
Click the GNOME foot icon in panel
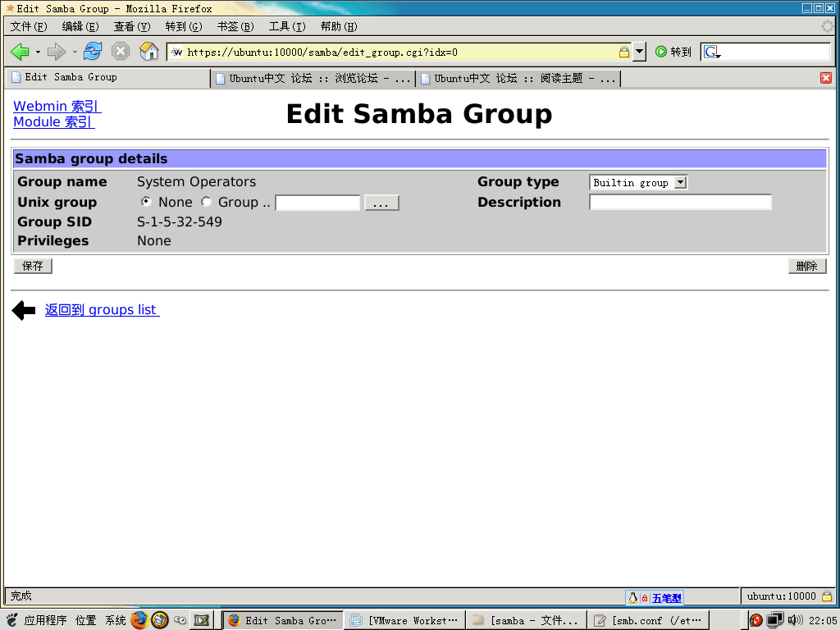[x=12, y=620]
